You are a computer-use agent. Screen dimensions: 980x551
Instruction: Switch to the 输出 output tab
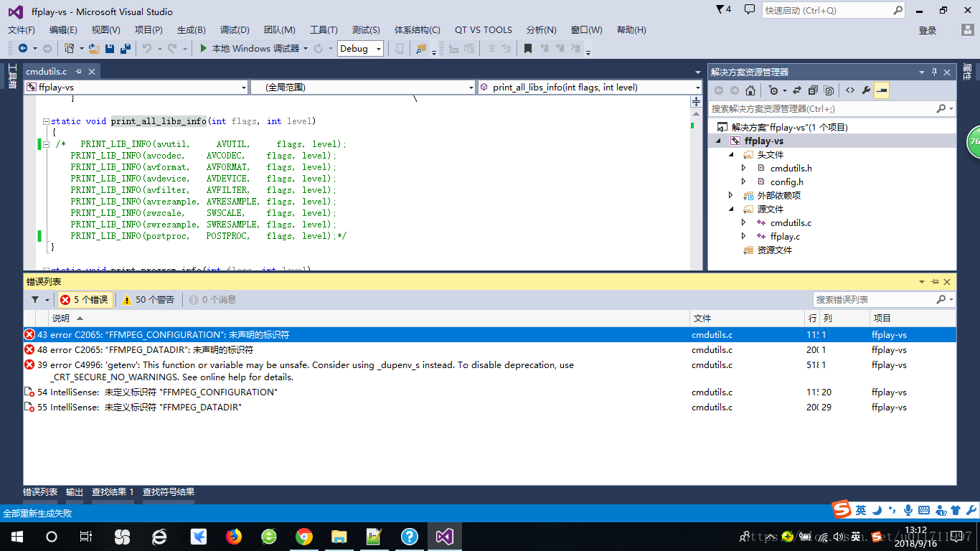pyautogui.click(x=75, y=492)
